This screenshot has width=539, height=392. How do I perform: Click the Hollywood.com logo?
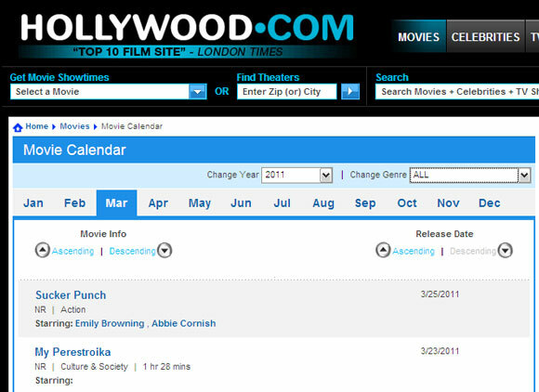[x=188, y=35]
